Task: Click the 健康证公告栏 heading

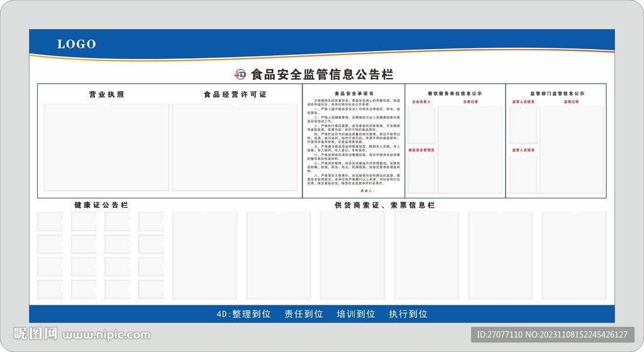Action: click(101, 205)
